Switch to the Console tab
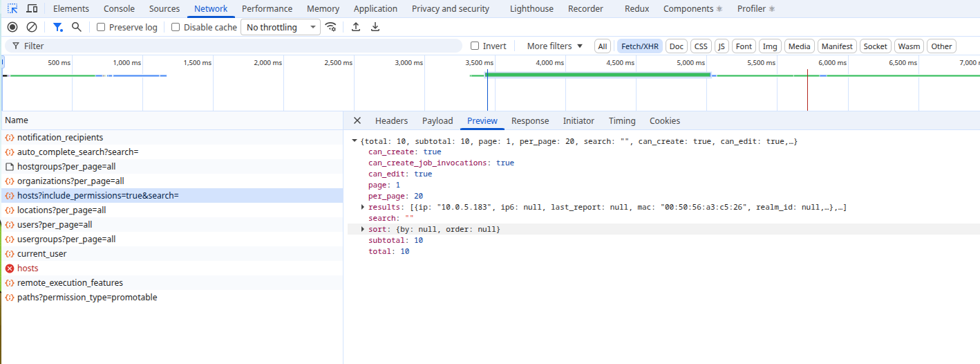This screenshot has height=364, width=980. 119,9
